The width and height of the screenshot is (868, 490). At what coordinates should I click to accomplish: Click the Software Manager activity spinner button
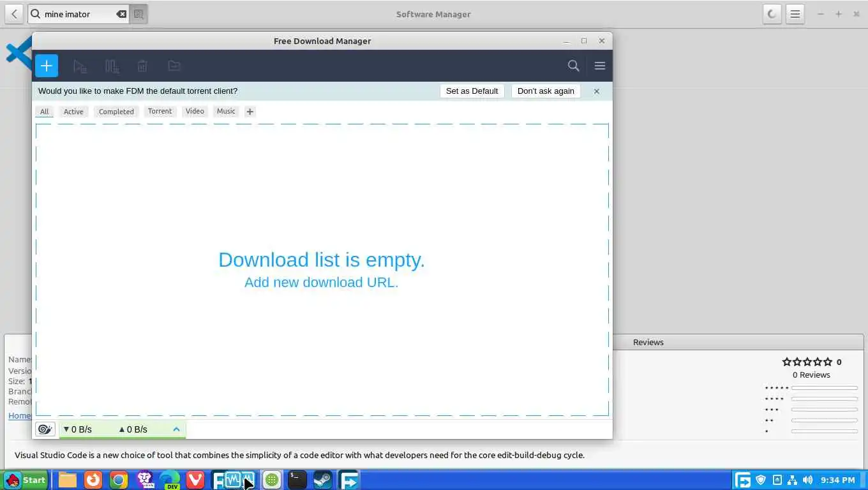pos(772,14)
